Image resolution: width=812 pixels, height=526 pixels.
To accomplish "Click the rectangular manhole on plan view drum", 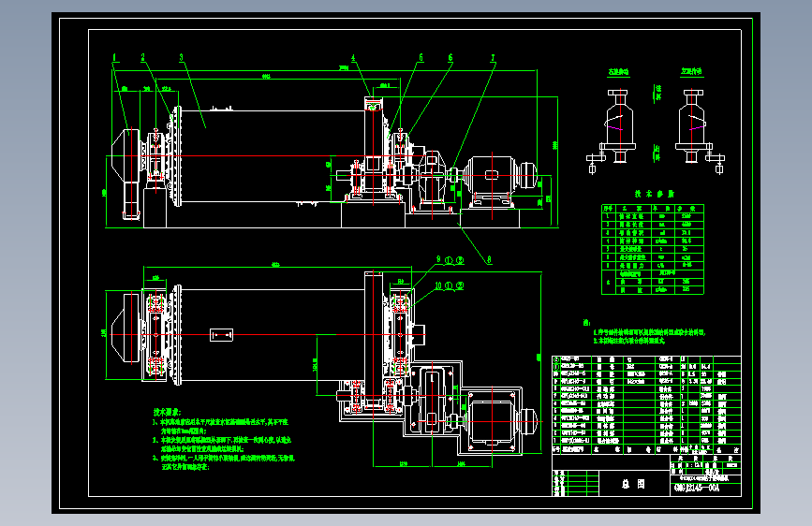I will click(221, 335).
